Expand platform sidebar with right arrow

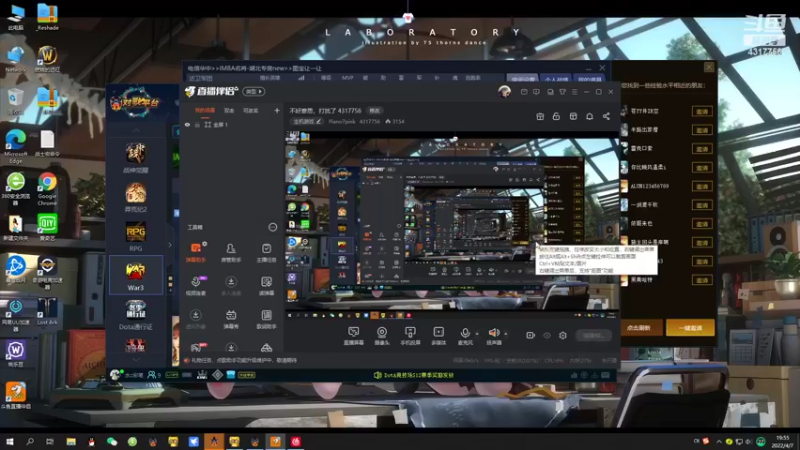coord(170,245)
